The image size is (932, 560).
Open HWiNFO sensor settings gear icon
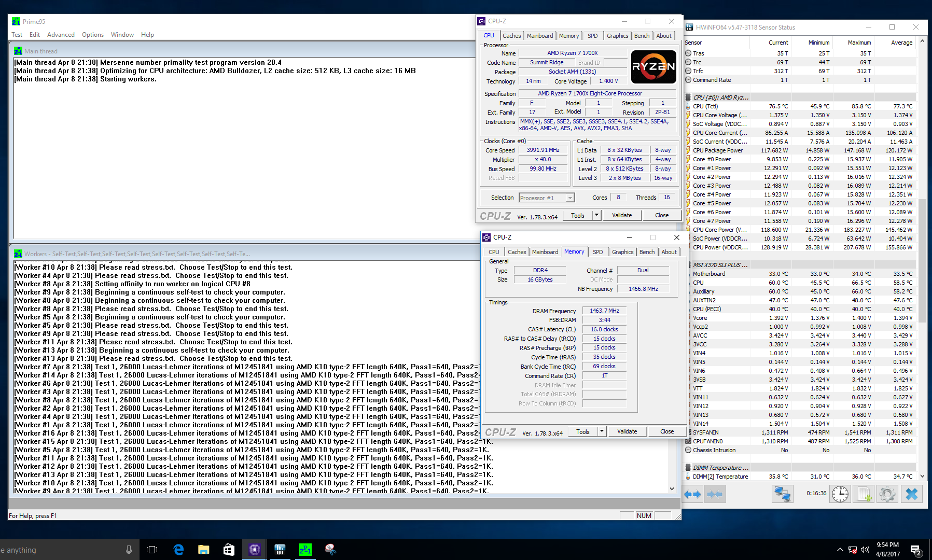pos(887,494)
